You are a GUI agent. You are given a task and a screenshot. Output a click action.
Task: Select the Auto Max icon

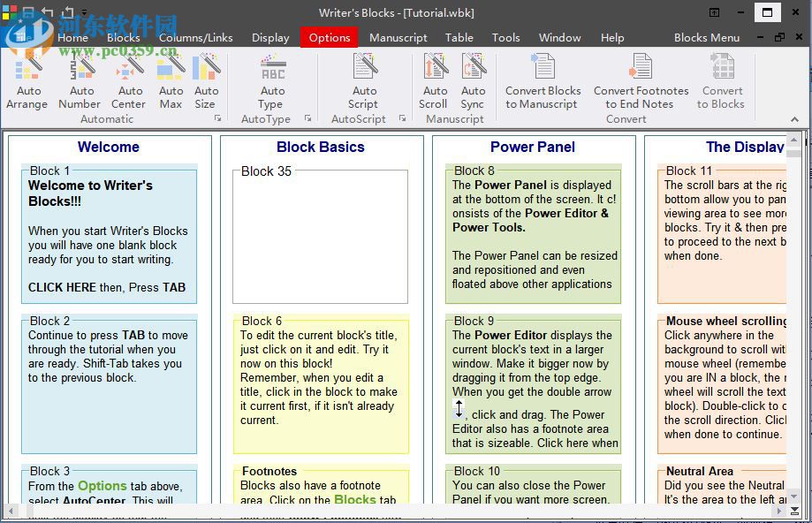(171, 80)
